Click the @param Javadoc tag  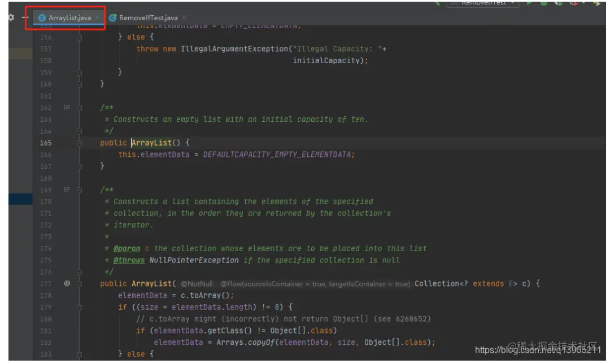pos(127,248)
